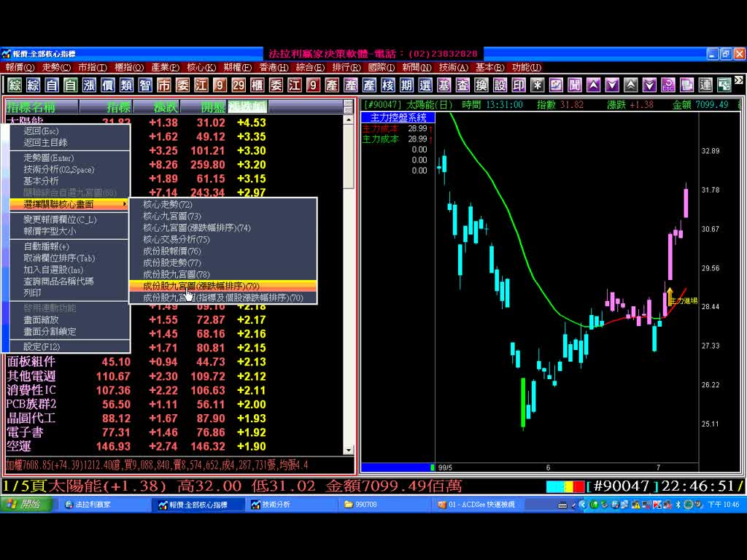
Task: Click the 價 toolbar icon
Action: coord(108,85)
